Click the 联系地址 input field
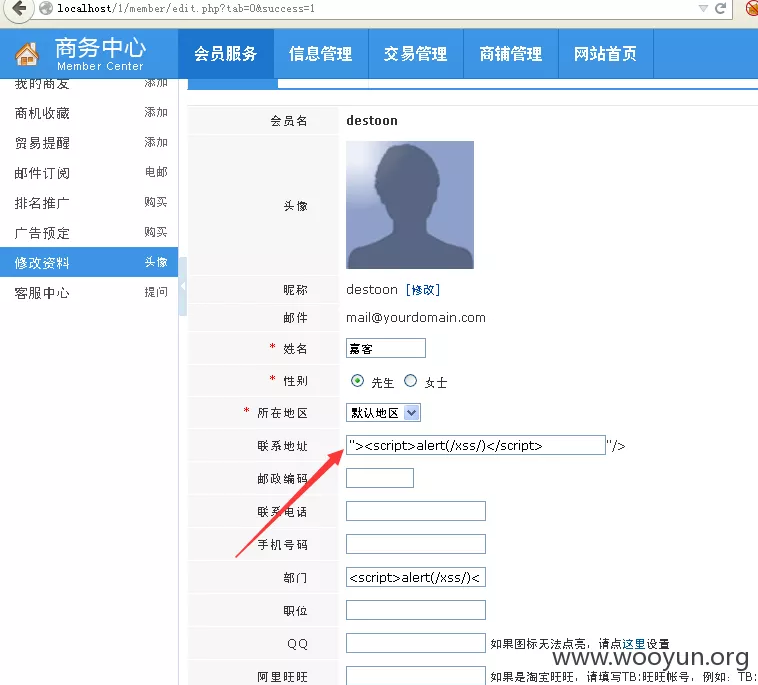The width and height of the screenshot is (758, 685). [476, 445]
